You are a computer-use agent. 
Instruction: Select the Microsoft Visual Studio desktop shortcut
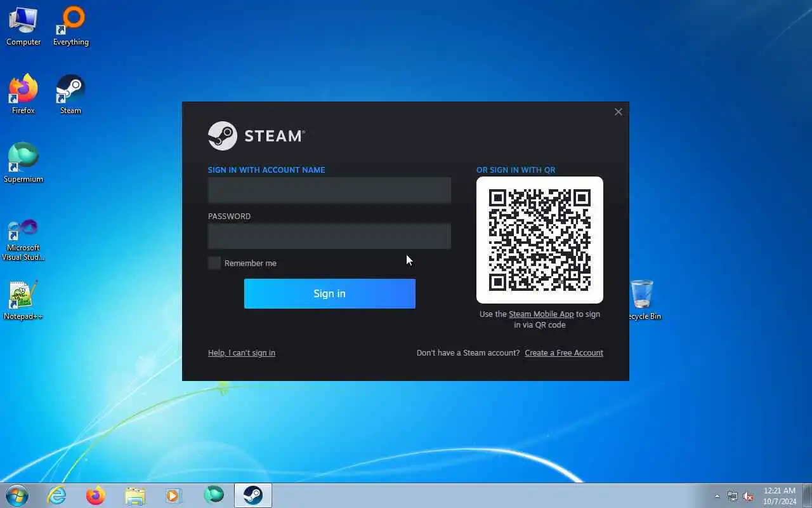23,239
